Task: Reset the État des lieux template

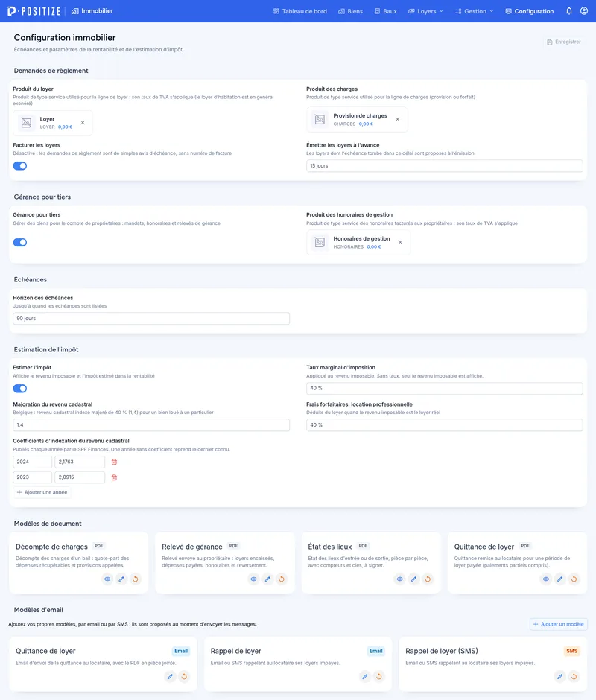Action: tap(428, 579)
